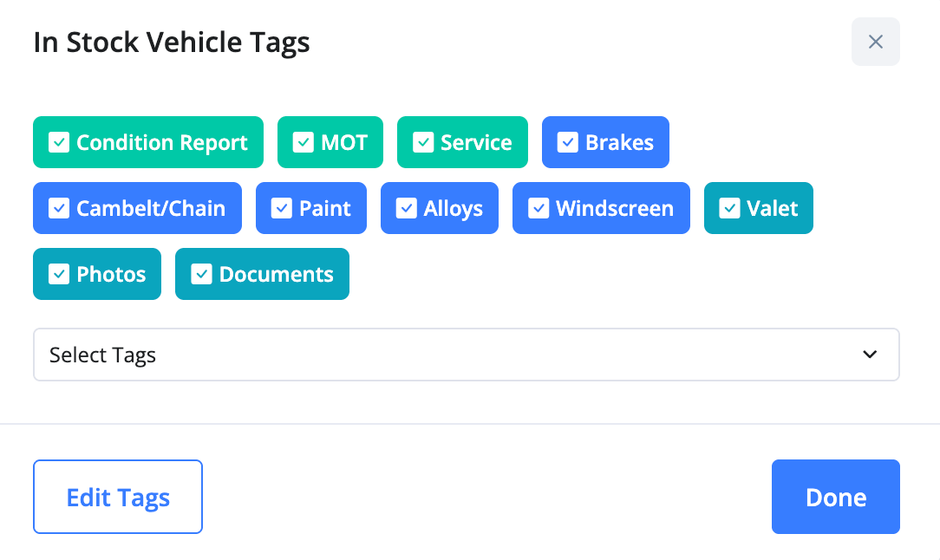Toggle the Paint tag checkbox
This screenshot has height=560, width=940.
[x=282, y=208]
